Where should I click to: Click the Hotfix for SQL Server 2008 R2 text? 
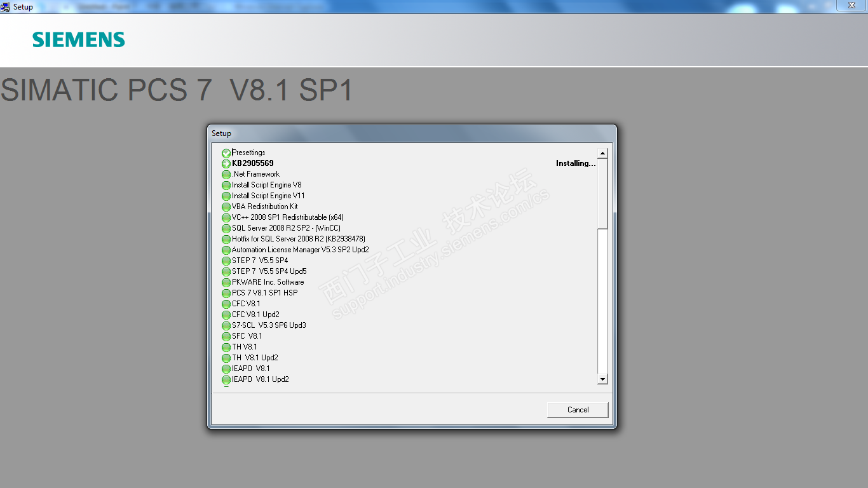click(299, 239)
